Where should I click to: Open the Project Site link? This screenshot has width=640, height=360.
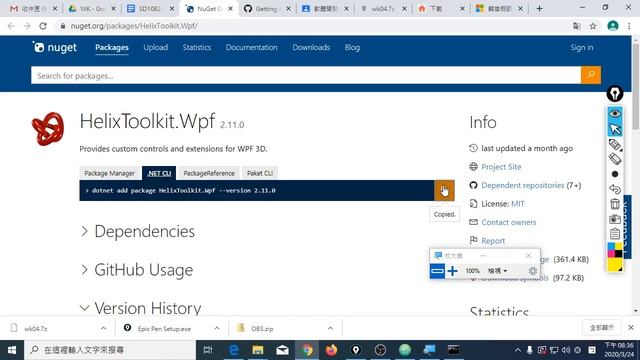click(x=501, y=167)
